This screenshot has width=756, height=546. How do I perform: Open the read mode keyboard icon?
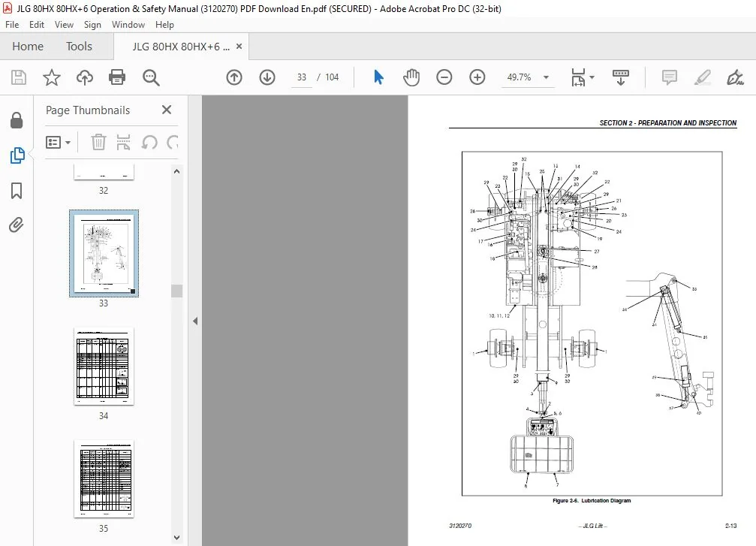point(621,77)
